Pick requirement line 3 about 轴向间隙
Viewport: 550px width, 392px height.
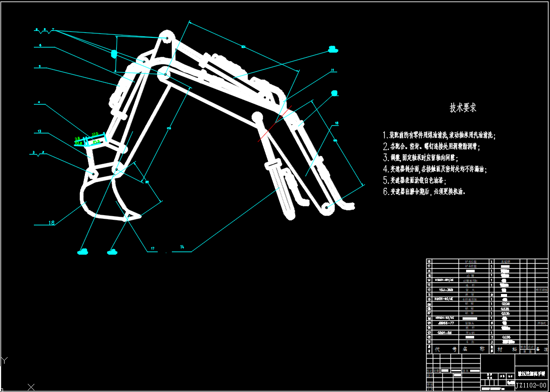coord(421,158)
